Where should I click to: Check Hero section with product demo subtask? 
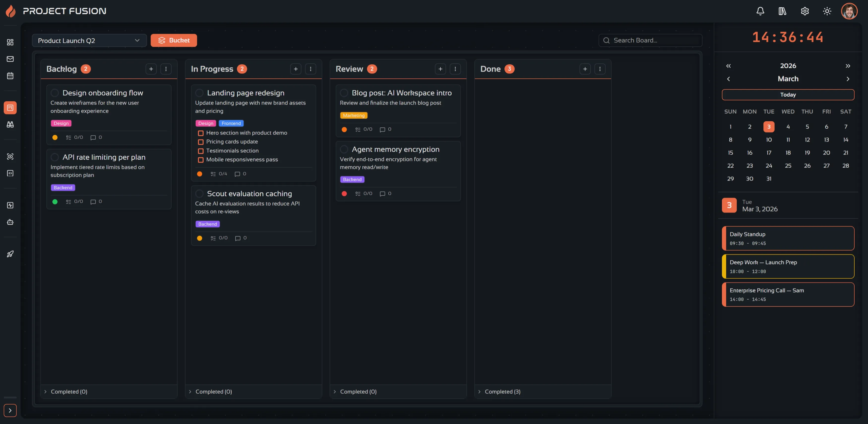point(200,133)
